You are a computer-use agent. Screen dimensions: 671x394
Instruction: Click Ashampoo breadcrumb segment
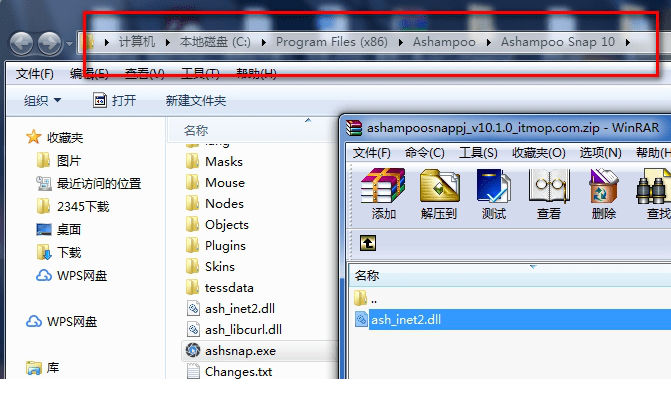pos(444,42)
